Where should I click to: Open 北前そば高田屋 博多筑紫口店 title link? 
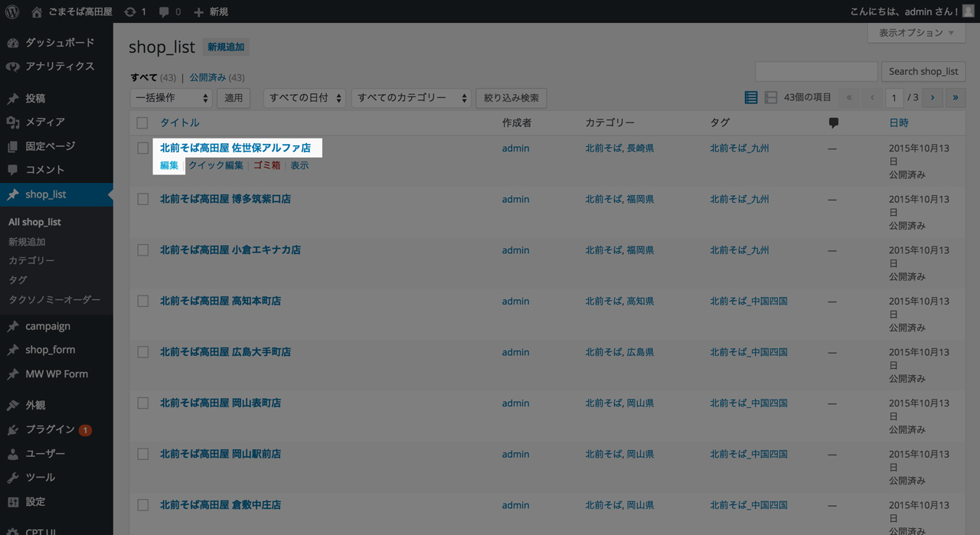[225, 199]
